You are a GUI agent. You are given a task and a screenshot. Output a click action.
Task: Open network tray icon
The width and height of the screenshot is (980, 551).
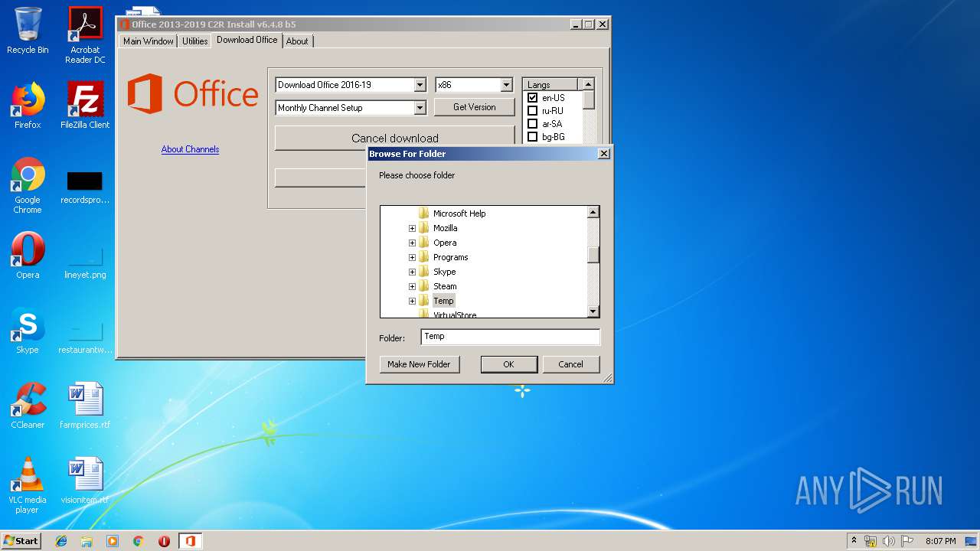(x=871, y=541)
